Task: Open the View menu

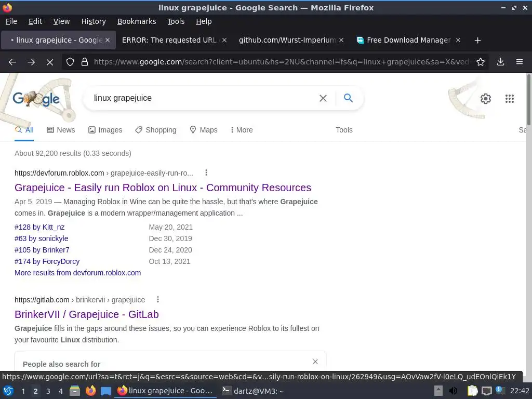Action: (61, 21)
